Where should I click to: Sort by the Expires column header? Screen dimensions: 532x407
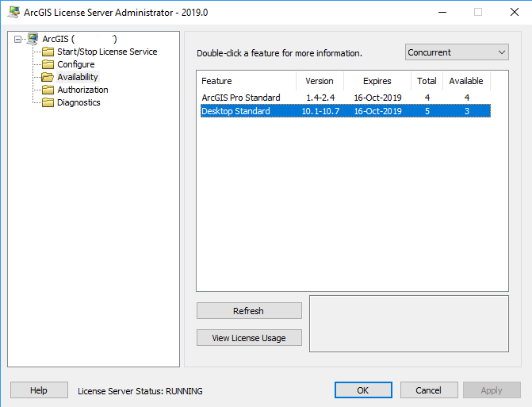coord(377,81)
